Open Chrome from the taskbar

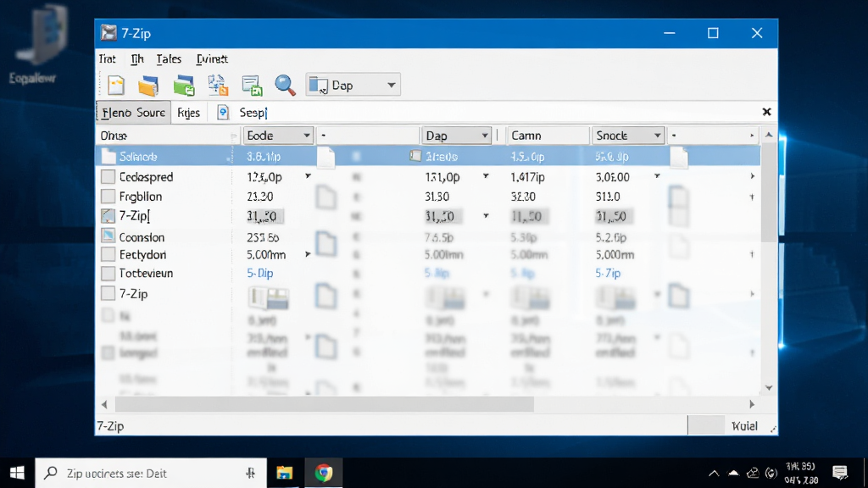point(324,473)
